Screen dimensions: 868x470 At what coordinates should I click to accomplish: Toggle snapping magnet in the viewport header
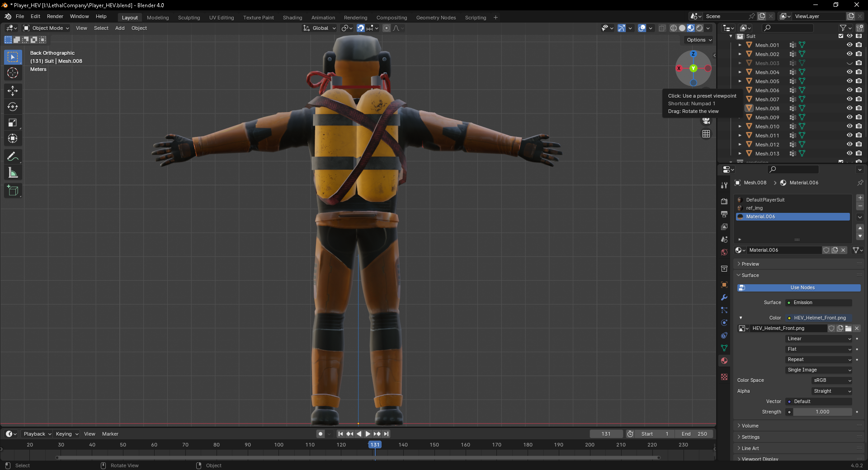(360, 28)
